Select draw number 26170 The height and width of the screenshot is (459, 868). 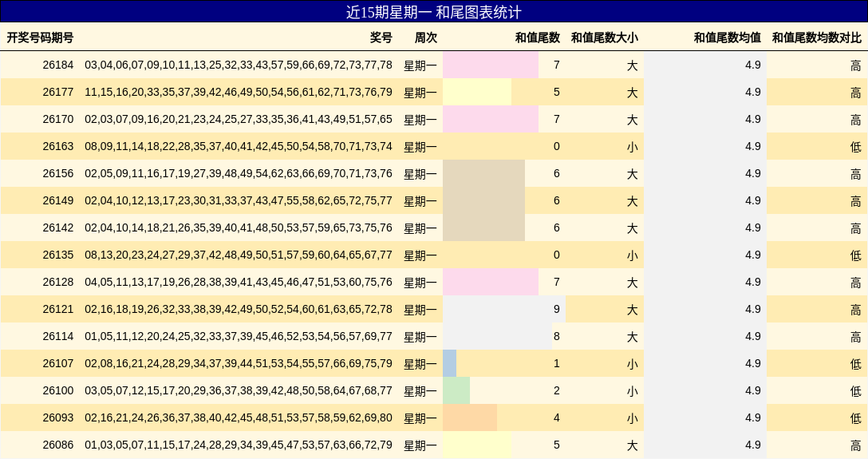point(58,119)
